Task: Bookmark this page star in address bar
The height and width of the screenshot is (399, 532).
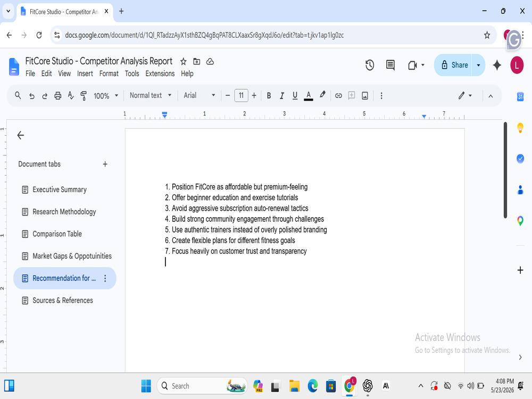Action: click(487, 35)
